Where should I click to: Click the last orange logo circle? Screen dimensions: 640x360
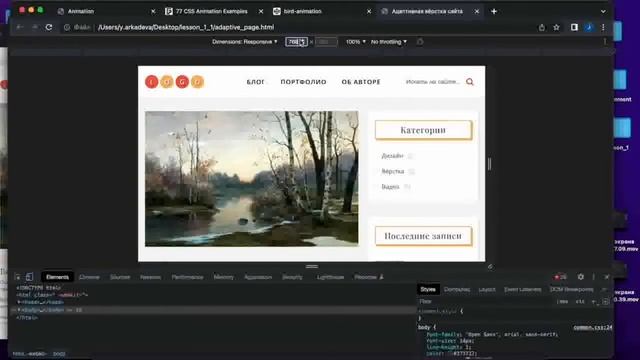pyautogui.click(x=197, y=82)
